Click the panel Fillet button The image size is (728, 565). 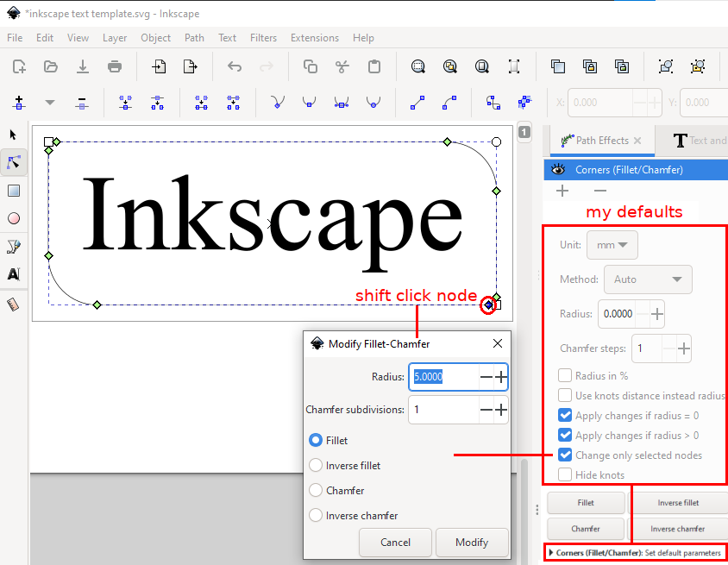[586, 503]
